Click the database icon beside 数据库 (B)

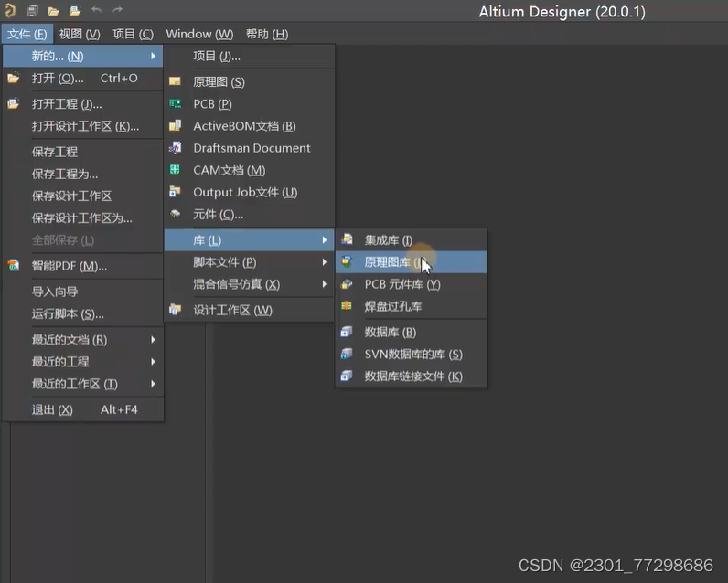point(347,332)
